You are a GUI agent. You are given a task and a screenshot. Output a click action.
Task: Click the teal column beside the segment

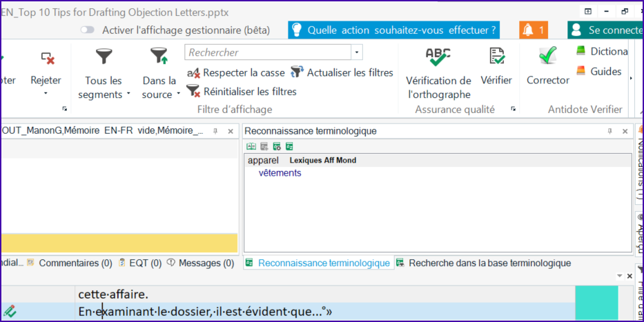coord(596,303)
